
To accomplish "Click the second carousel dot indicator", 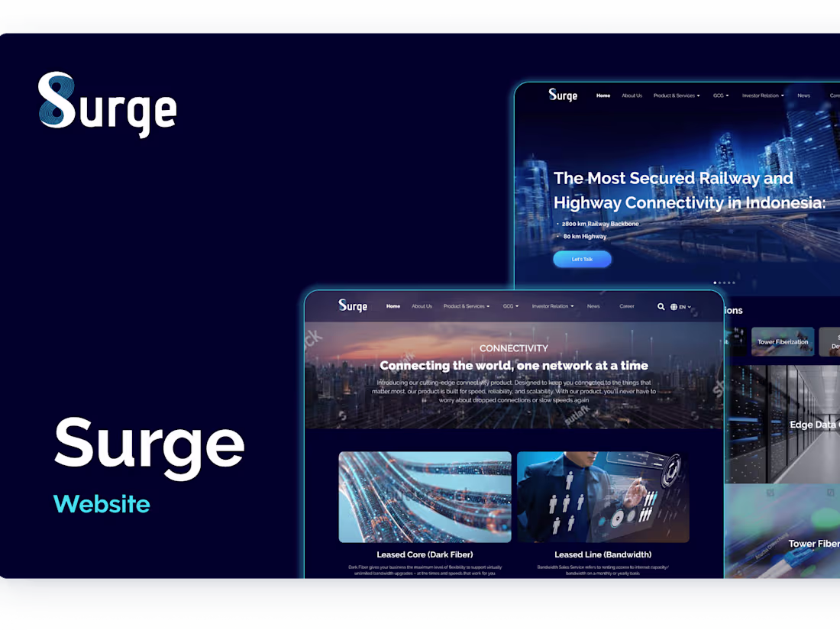I will (x=720, y=283).
